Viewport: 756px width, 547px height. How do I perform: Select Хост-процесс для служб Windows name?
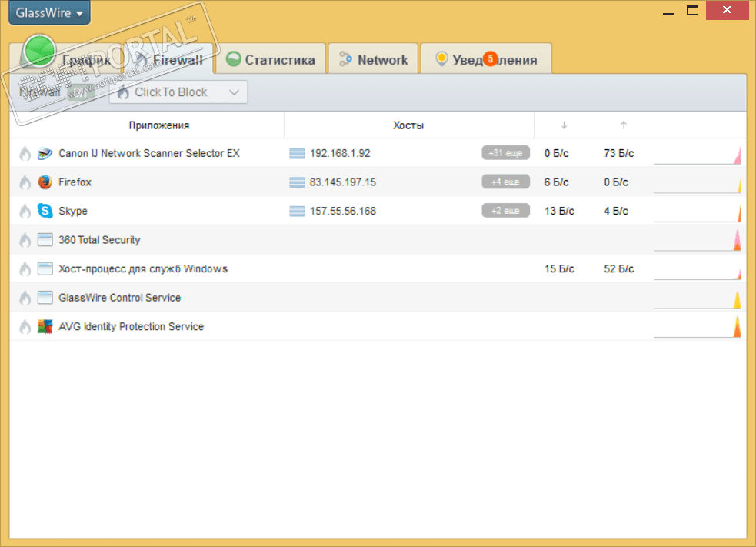pos(143,269)
